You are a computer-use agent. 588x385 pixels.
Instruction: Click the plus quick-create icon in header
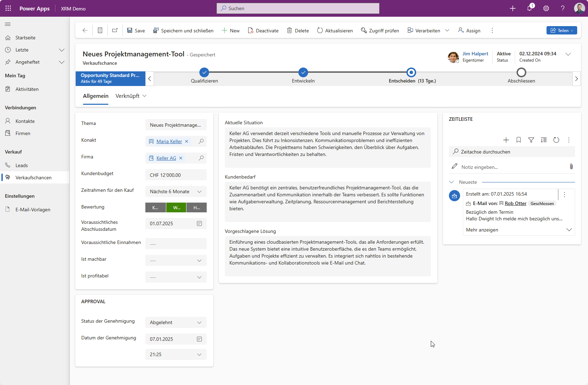point(512,8)
